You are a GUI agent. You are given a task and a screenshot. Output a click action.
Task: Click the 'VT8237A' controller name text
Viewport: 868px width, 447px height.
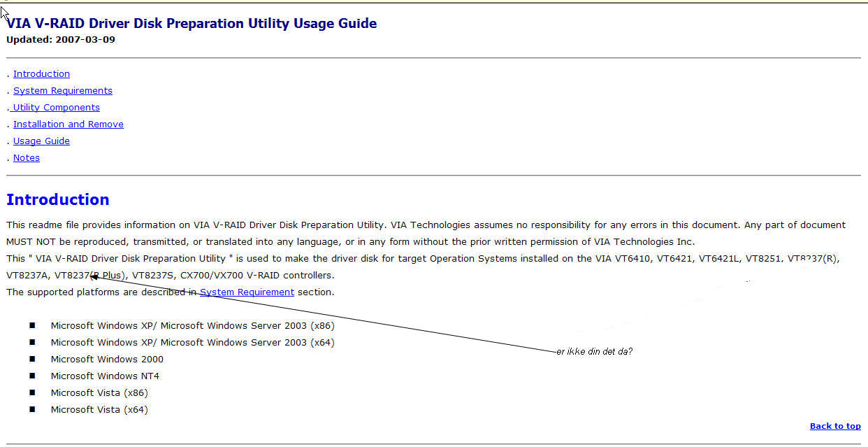[x=27, y=276]
